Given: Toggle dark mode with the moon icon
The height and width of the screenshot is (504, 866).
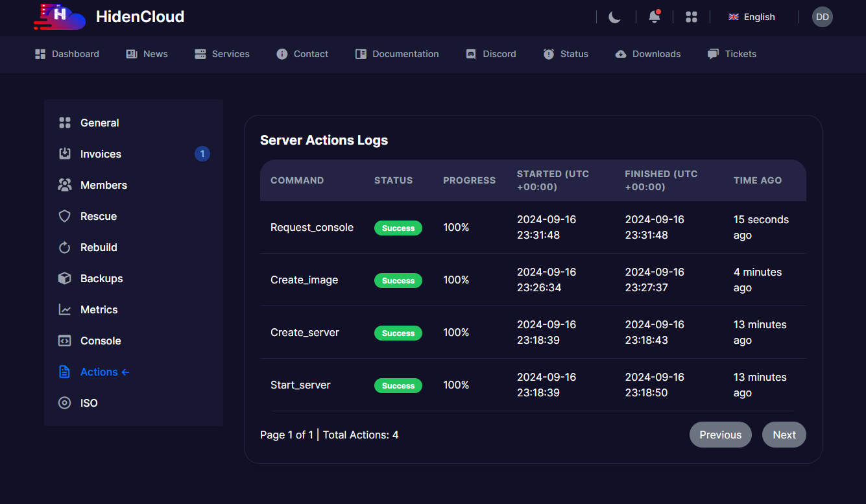Looking at the screenshot, I should [614, 17].
